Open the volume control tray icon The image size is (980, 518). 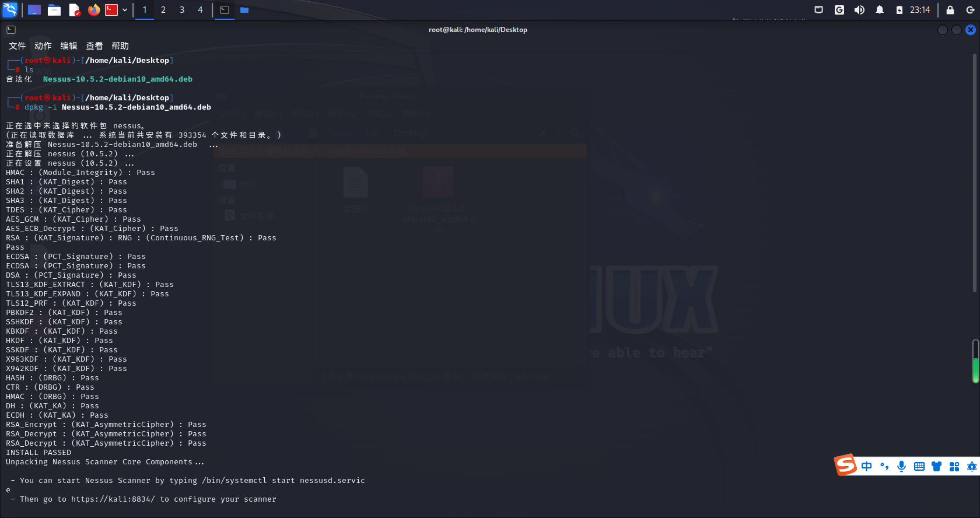(859, 10)
